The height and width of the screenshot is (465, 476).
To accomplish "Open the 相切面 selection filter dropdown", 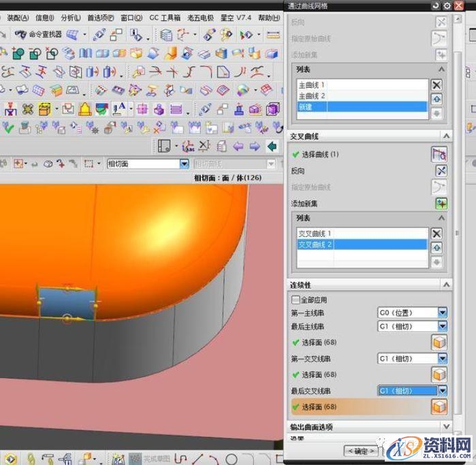I will click(184, 163).
